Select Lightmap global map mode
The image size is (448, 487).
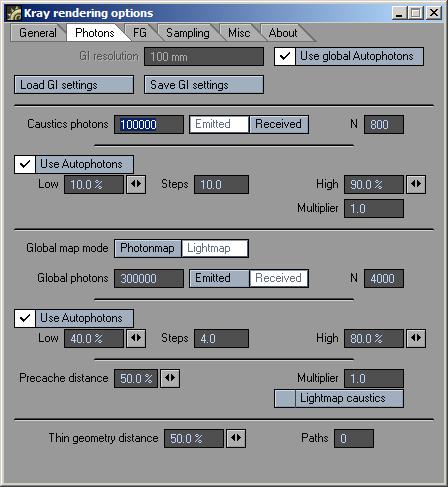click(x=215, y=248)
